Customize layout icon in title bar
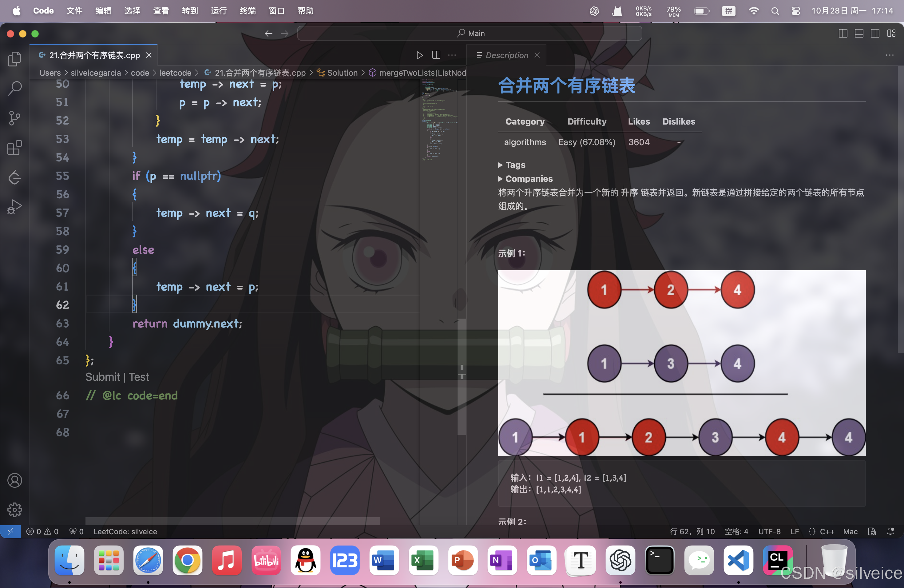904x588 pixels. [891, 34]
